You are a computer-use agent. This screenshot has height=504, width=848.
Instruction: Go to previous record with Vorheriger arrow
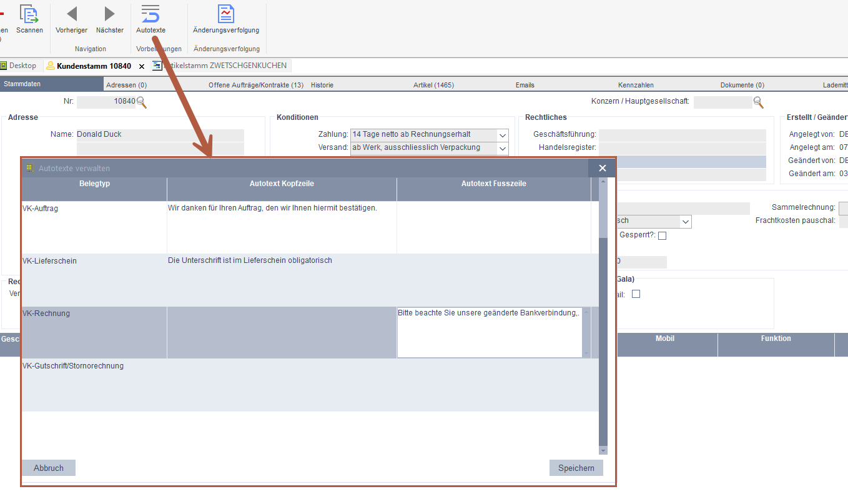[72, 15]
